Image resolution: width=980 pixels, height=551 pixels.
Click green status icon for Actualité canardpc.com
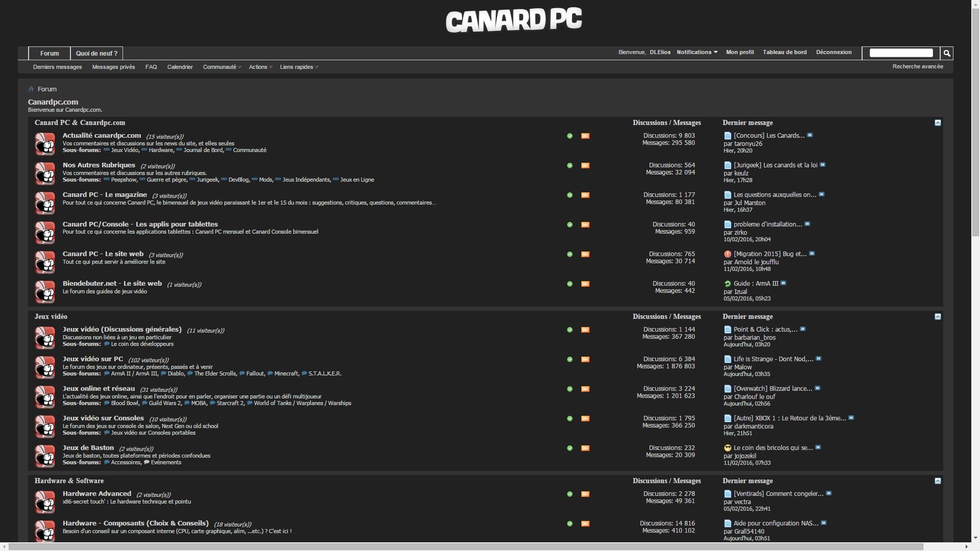point(570,136)
